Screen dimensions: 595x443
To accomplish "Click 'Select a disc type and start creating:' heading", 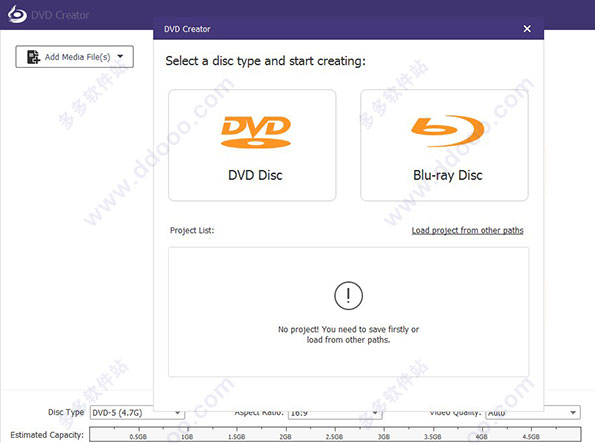I will pos(266,61).
